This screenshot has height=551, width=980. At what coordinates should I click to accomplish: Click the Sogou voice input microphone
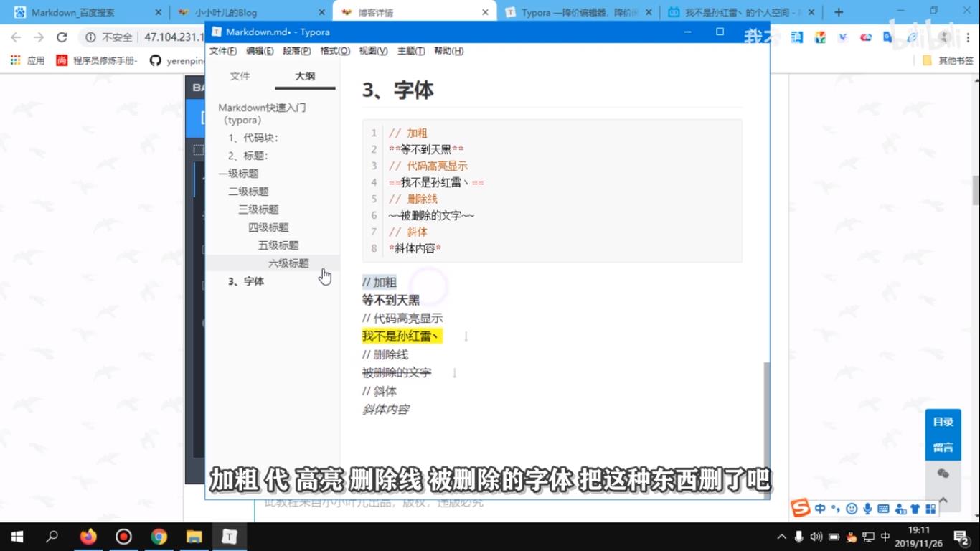(x=867, y=509)
